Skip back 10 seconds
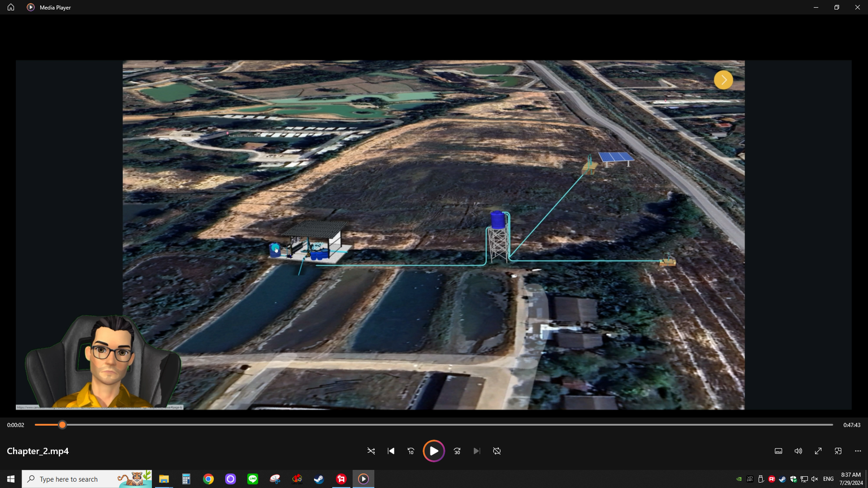The width and height of the screenshot is (868, 488). click(x=411, y=451)
